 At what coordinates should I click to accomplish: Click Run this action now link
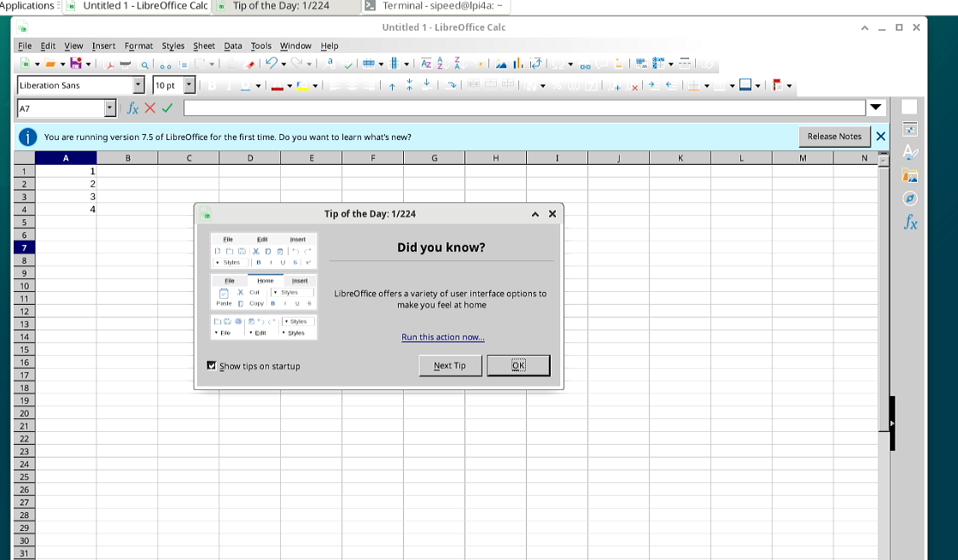443,337
